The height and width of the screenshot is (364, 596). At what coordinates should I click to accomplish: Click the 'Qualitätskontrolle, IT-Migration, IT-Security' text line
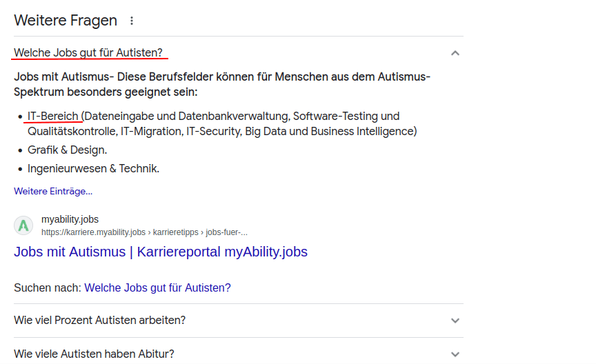point(222,132)
